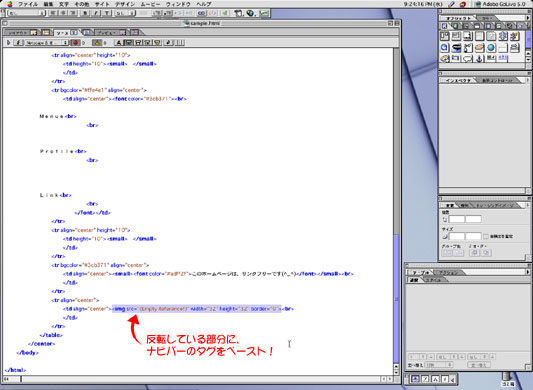Viewport: 533px width, 390px height.
Task: Toggle red error display button
Action: (x=75, y=43)
